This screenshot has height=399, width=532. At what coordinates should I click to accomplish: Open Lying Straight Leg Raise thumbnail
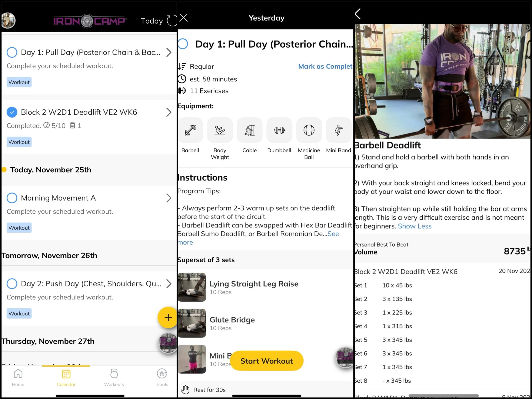point(192,287)
